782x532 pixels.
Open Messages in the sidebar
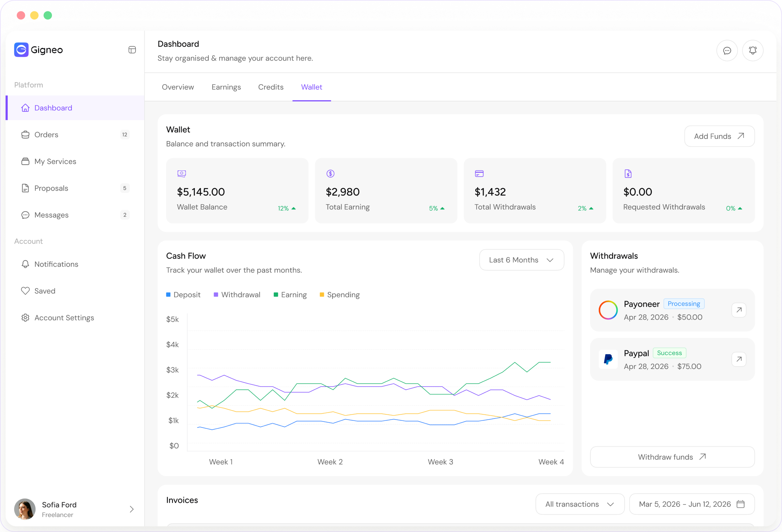[75, 215]
